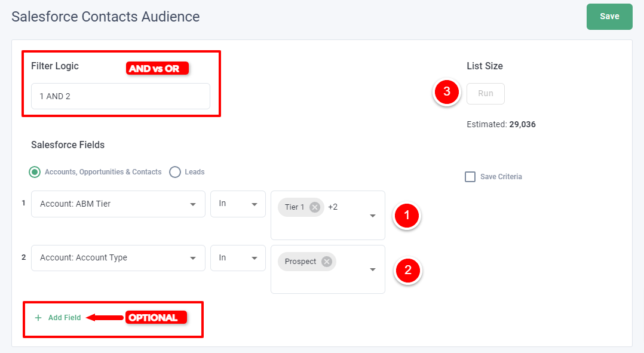Open the In operator dropdown in row 1

coord(238,204)
